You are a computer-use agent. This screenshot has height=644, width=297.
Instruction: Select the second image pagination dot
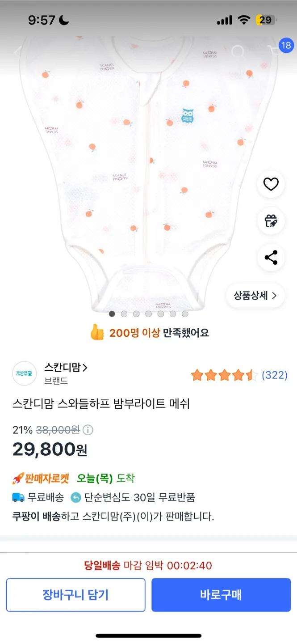[124, 314]
